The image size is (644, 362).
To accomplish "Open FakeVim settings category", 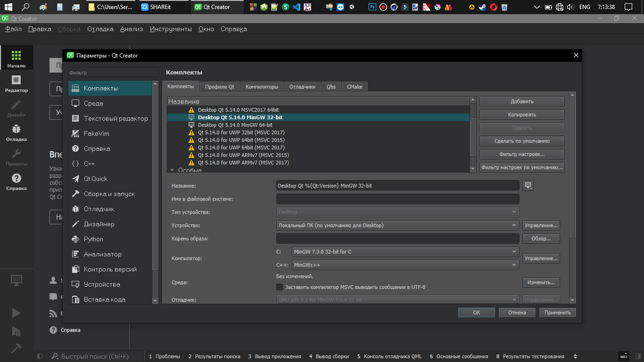I will [x=110, y=133].
